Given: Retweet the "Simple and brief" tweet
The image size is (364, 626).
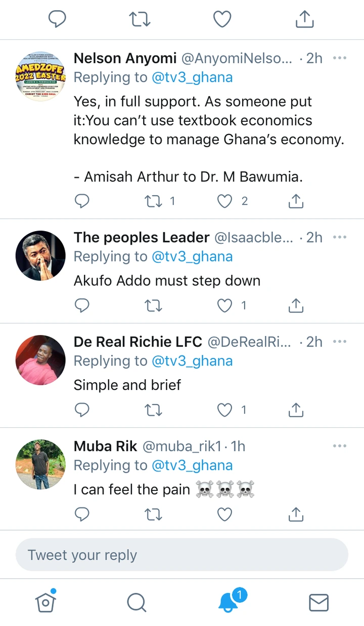Looking at the screenshot, I should point(153,410).
